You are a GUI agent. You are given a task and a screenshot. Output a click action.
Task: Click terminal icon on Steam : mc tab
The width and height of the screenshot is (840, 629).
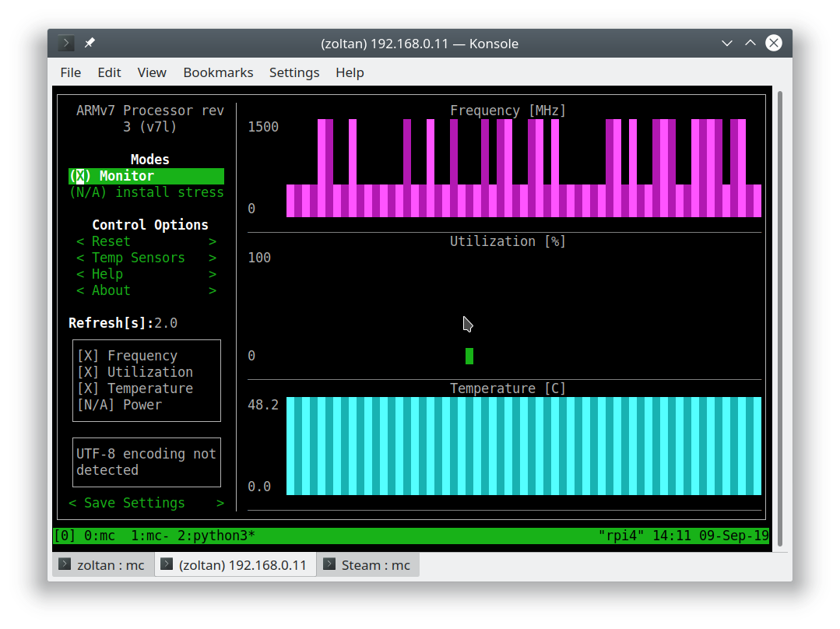coord(329,564)
